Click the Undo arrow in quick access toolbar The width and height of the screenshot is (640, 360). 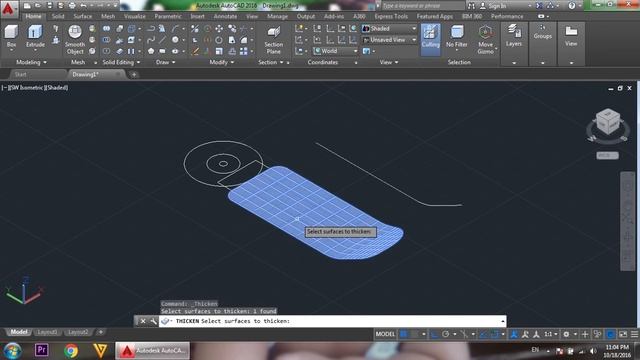point(83,5)
